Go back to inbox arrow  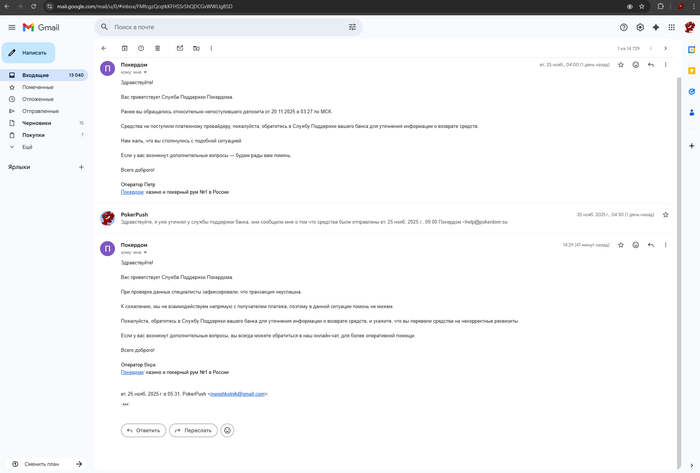click(x=104, y=48)
